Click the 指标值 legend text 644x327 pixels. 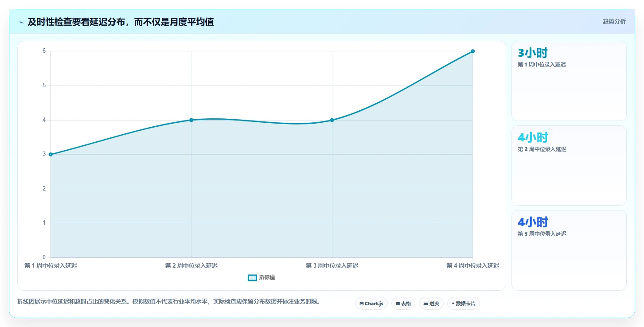(x=267, y=277)
